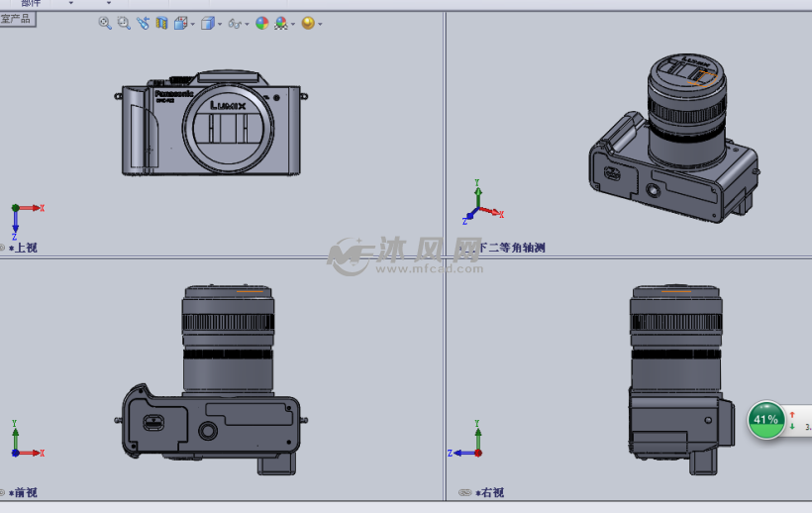Toggle the view link icon beside *右视
Screen dimensions: 812x513
(465, 493)
